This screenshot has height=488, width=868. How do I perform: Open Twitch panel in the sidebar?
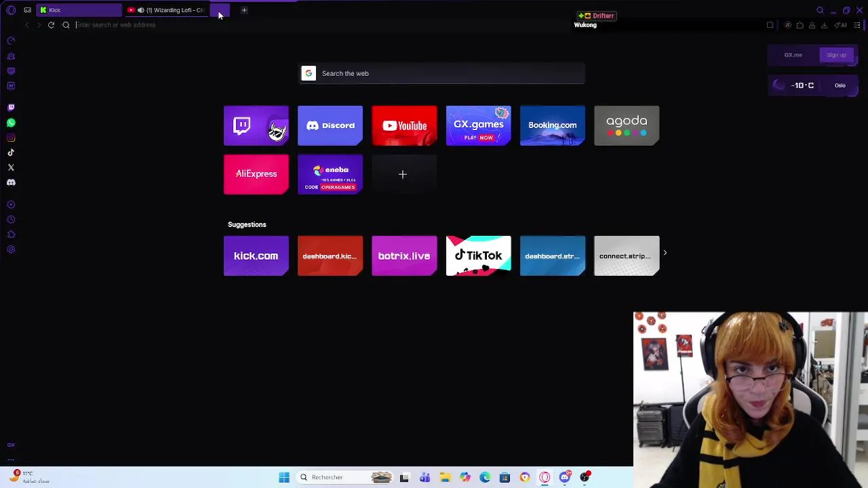[11, 108]
